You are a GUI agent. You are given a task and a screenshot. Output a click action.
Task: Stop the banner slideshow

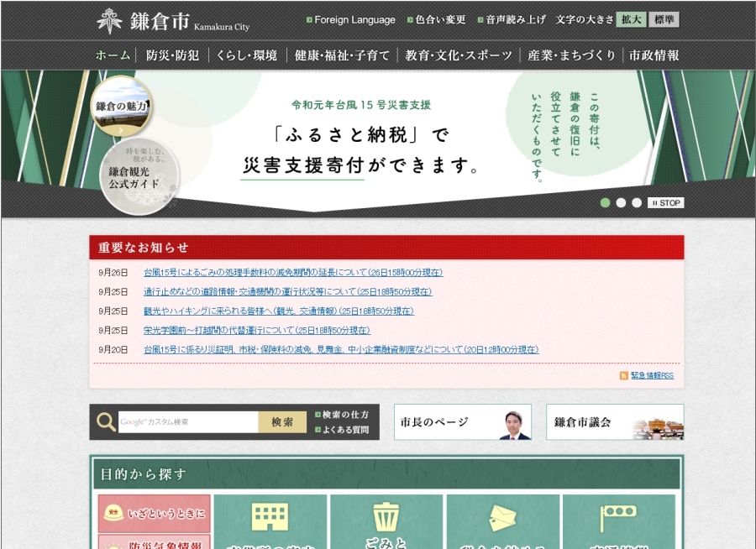tap(666, 203)
